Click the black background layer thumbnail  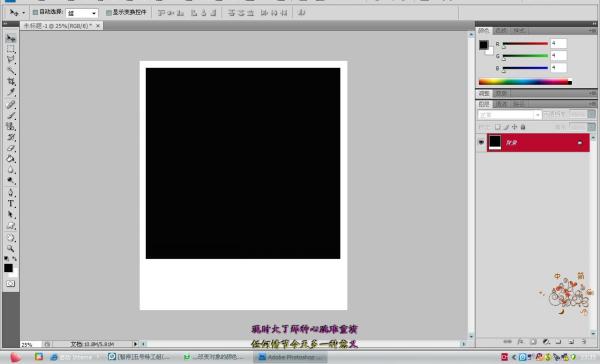click(495, 142)
